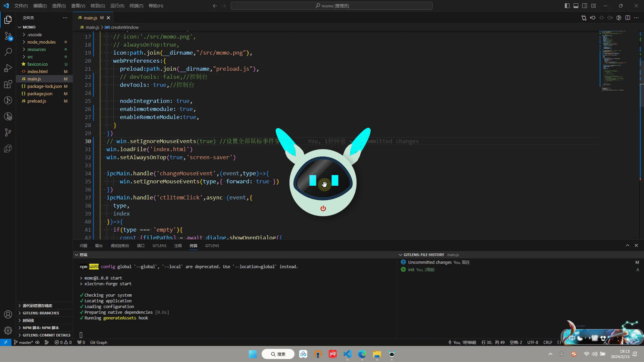644x362 pixels.
Task: Switch to the 输出 panel tab
Action: pos(99,246)
